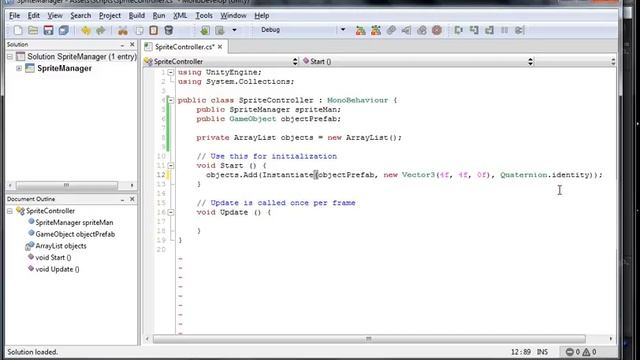Click the errors and warnings status indicator
This screenshot has height=360, width=640.
[x=581, y=352]
